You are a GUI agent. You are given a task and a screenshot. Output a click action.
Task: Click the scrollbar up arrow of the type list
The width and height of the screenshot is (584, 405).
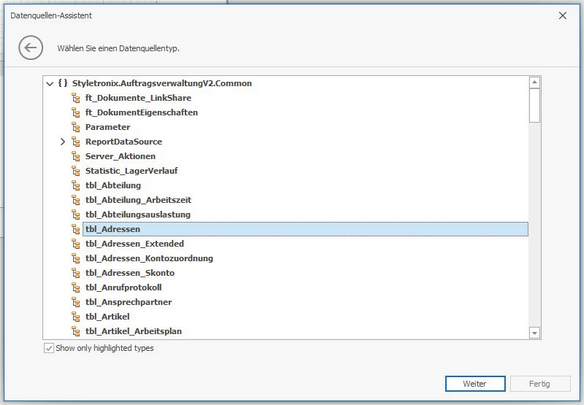534,82
